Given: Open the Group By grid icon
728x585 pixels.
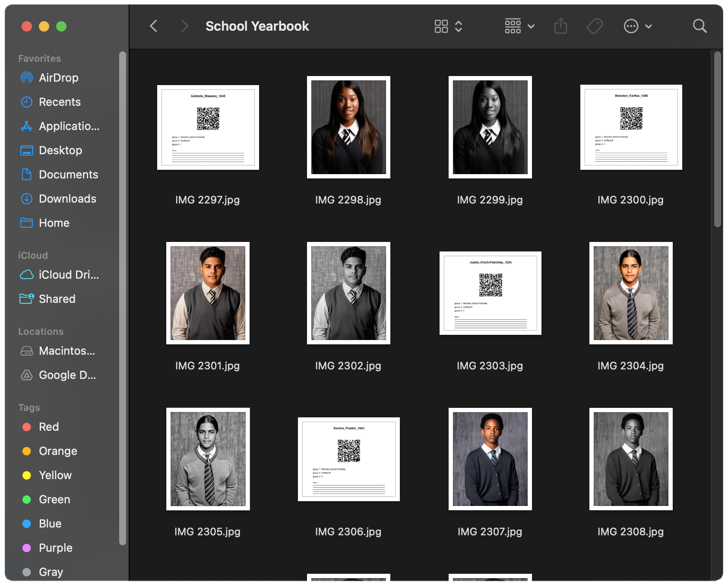Looking at the screenshot, I should tap(513, 26).
